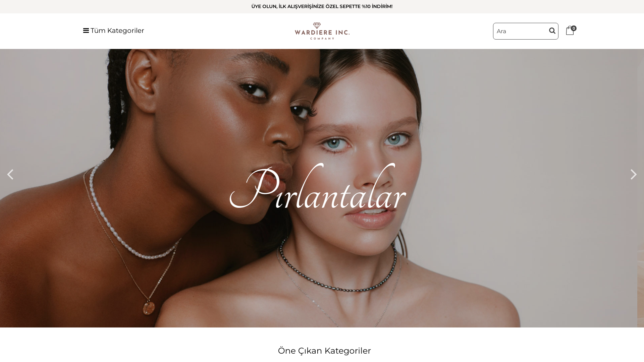The image size is (644, 362).
Task: Open the ÜYE OLUN promo announcement
Action: pyautogui.click(x=322, y=6)
